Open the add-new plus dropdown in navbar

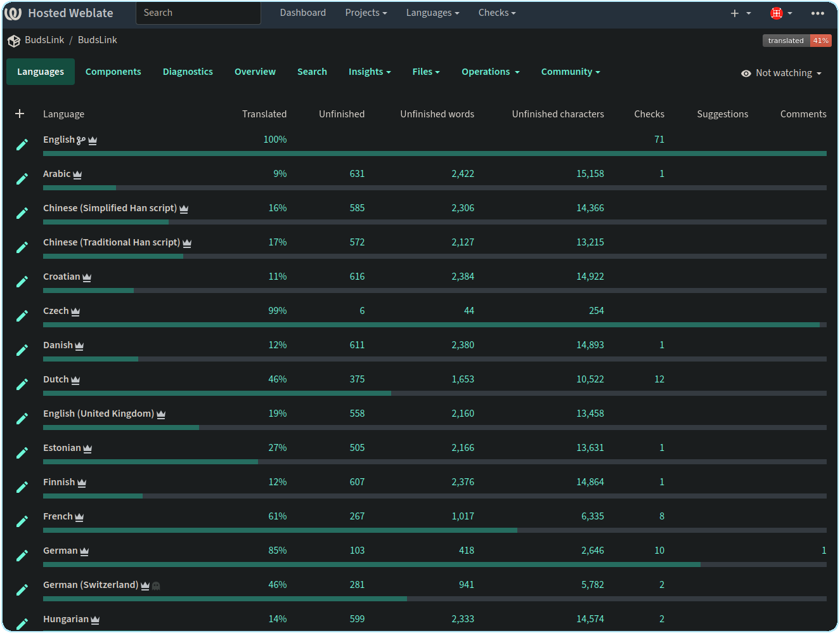740,13
